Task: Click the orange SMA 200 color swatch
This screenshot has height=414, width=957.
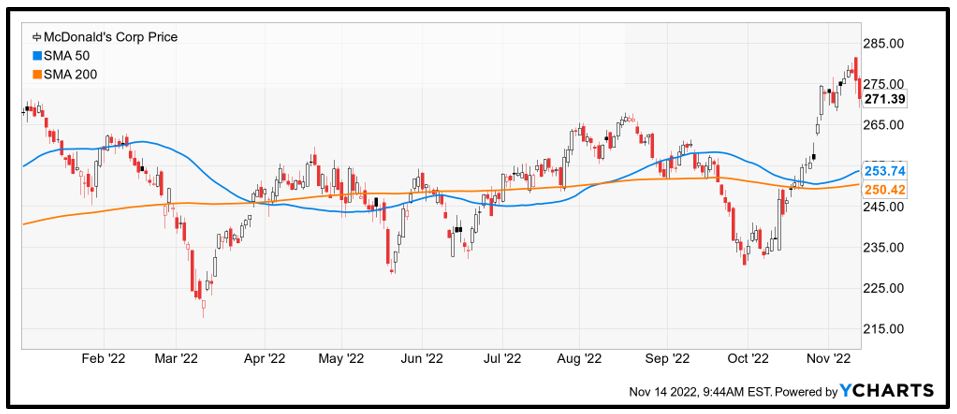Action: 36,75
